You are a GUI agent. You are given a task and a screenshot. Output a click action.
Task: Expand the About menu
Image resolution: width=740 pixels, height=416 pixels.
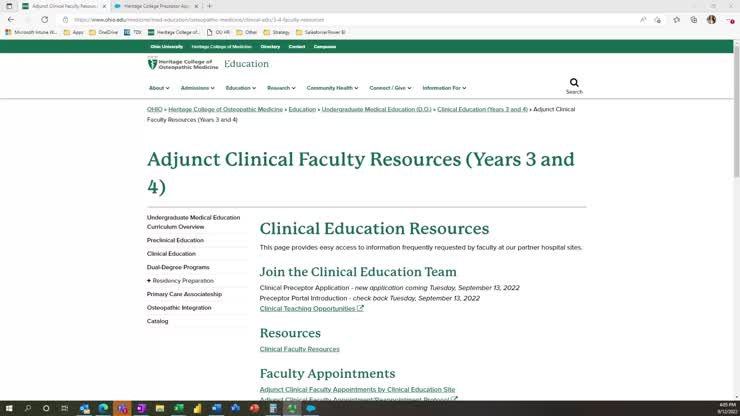[x=159, y=88]
